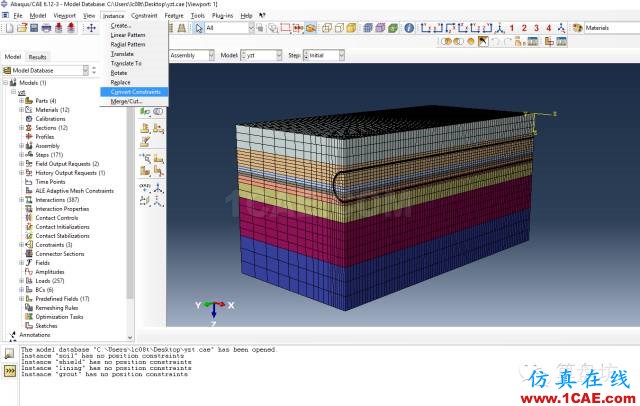640x406 pixels.
Task: Choose Rotate from Instance menu
Action: (x=118, y=73)
